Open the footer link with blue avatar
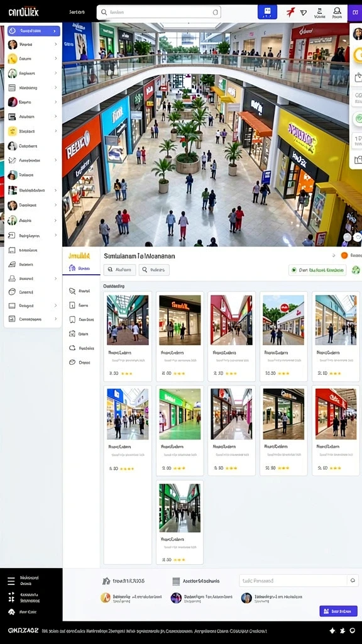Image resolution: width=362 pixels, height=644 pixels. [x=272, y=598]
